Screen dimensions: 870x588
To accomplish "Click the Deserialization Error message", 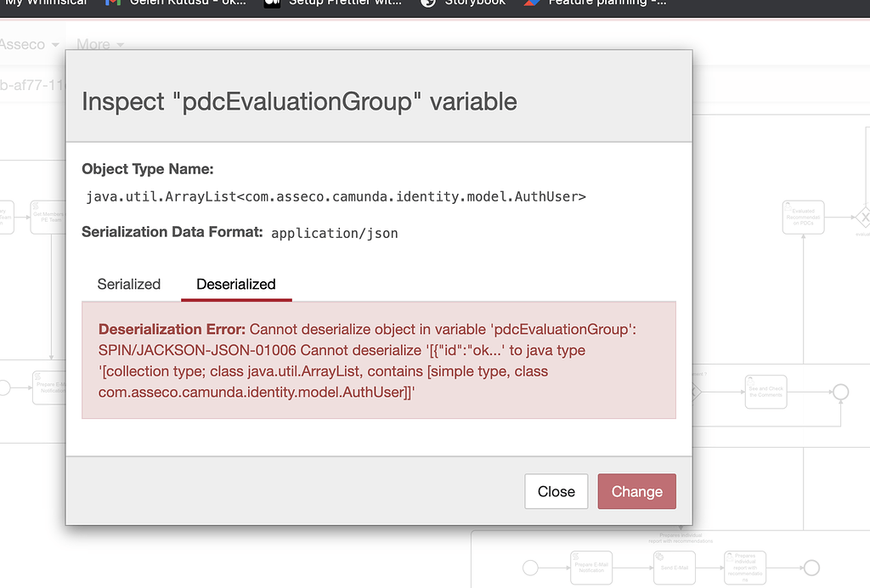I will point(379,360).
